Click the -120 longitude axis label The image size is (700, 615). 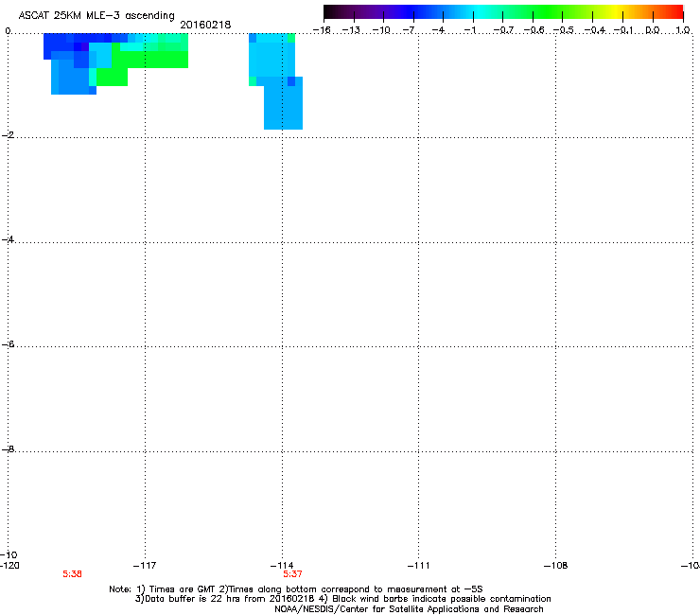click(x=9, y=566)
